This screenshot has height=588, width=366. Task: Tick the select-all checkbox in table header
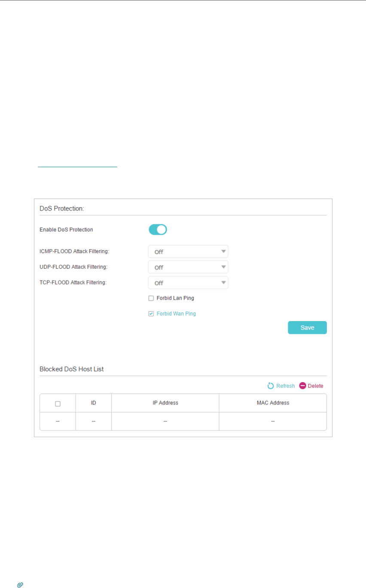(x=58, y=404)
